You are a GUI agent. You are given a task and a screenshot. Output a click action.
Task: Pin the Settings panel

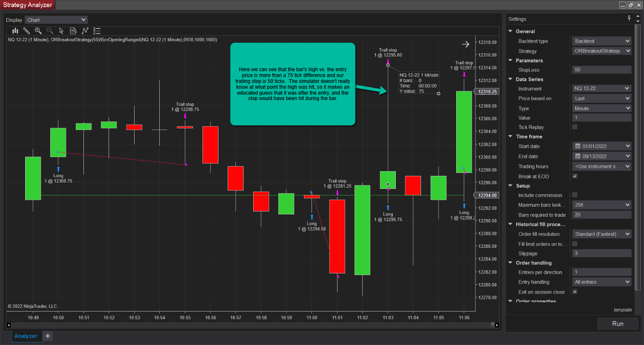point(629,18)
